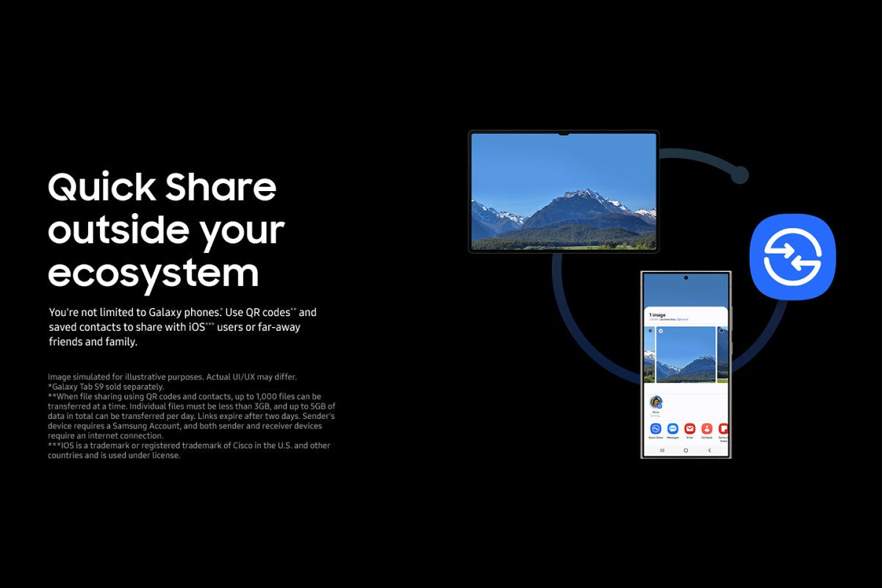Uncheck the selected center mountain photo checkmark
This screenshot has height=588, width=882.
tap(661, 331)
